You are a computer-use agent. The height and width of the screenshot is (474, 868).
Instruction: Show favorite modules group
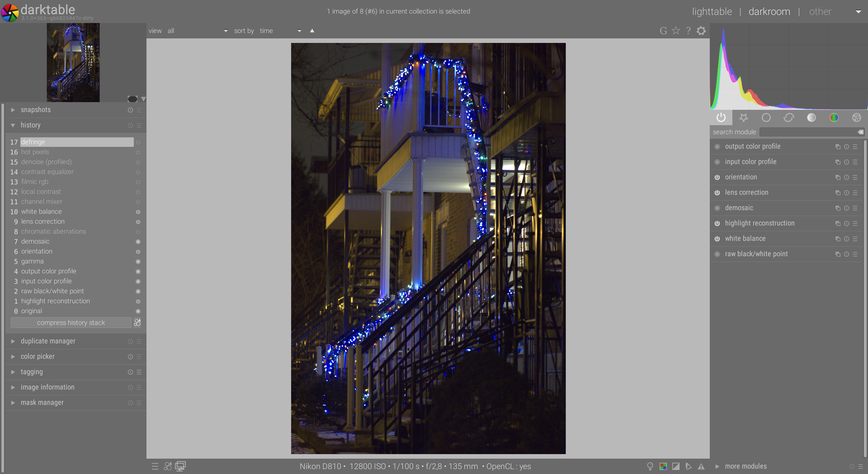743,117
